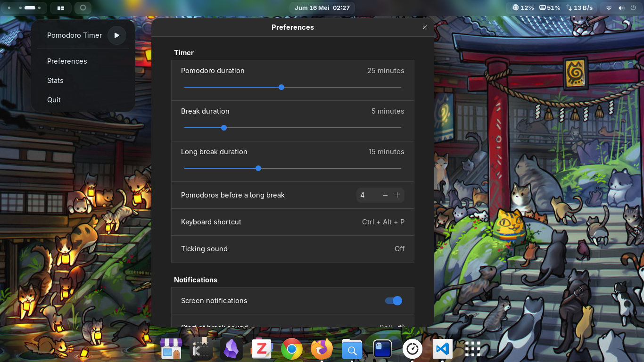
Task: Open the Zotero icon in dock
Action: (262, 349)
